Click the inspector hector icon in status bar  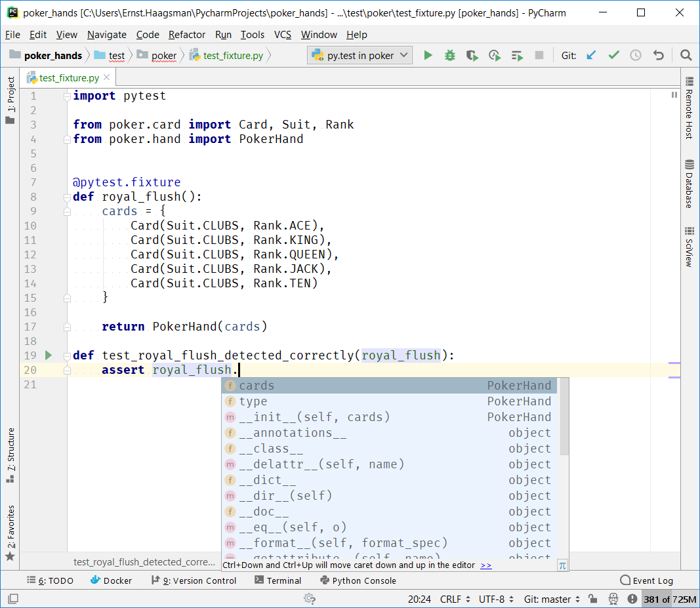(613, 599)
